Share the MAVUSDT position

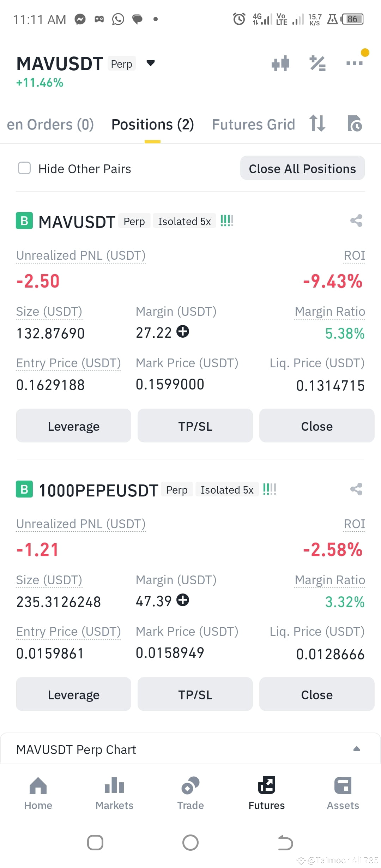point(356,221)
